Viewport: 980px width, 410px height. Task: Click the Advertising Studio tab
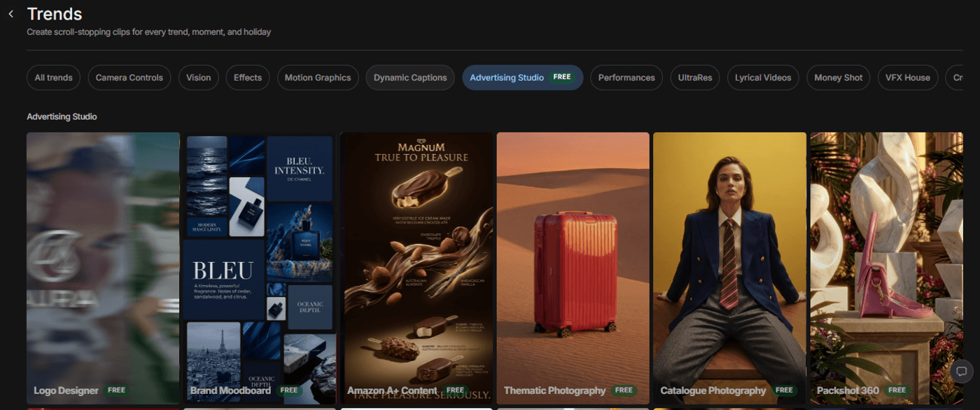tap(521, 78)
